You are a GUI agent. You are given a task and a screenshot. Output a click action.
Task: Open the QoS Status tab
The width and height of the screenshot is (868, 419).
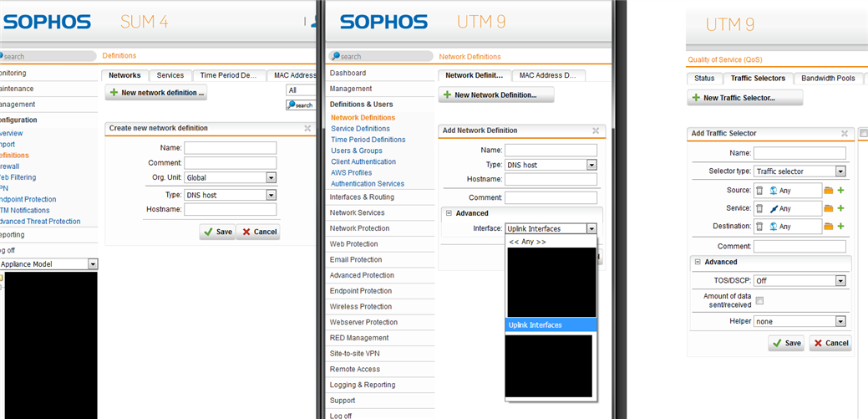click(x=704, y=78)
